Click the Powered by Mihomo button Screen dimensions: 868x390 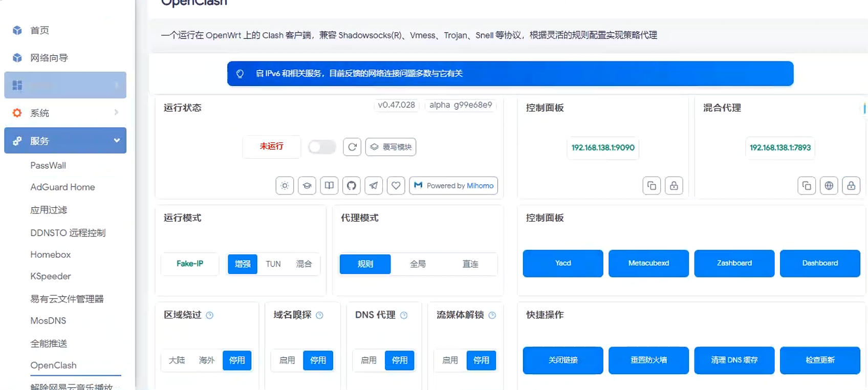(x=453, y=186)
